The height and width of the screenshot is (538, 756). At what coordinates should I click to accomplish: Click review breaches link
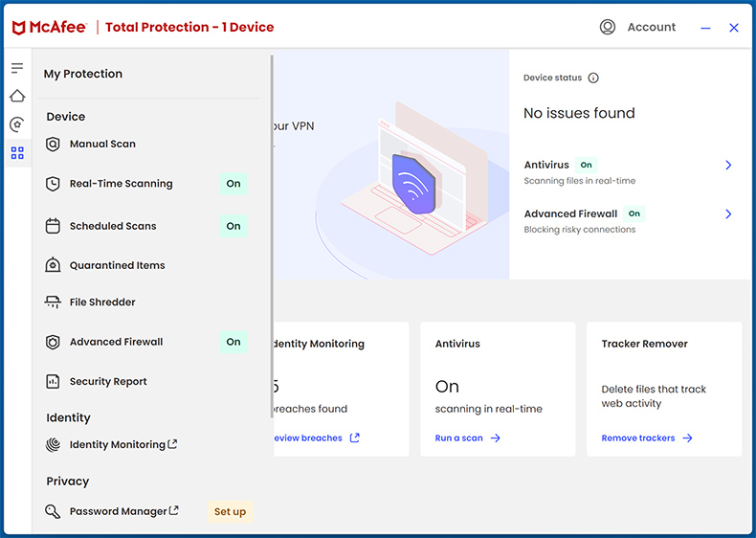click(x=308, y=438)
